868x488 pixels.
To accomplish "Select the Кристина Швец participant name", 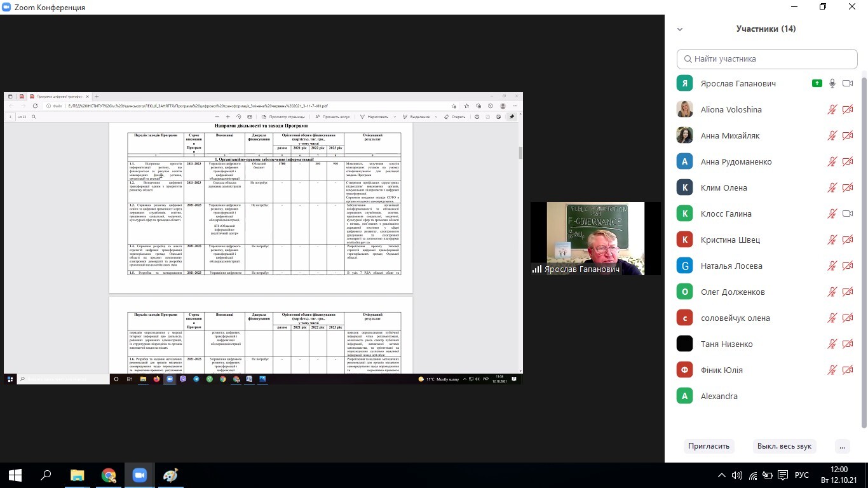I will [x=730, y=240].
